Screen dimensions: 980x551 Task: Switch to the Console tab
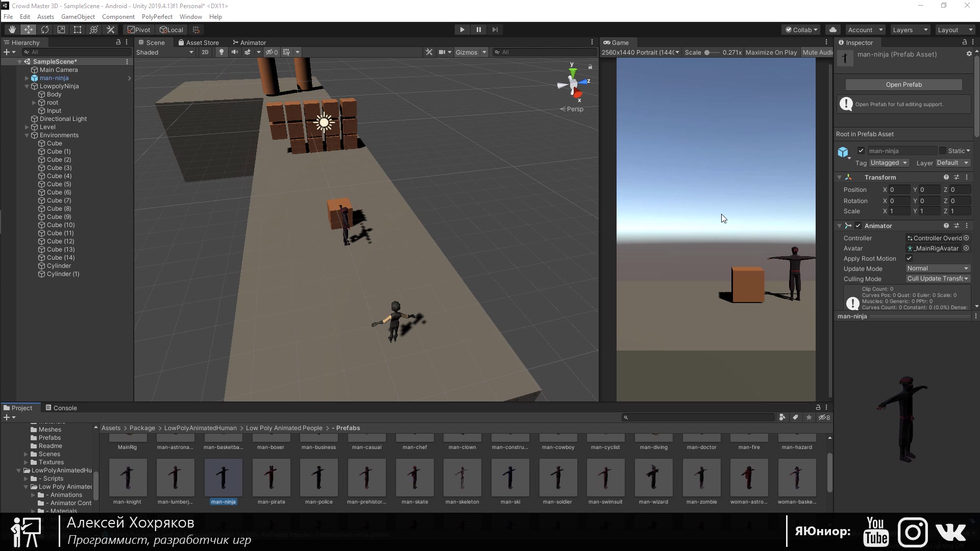61,408
